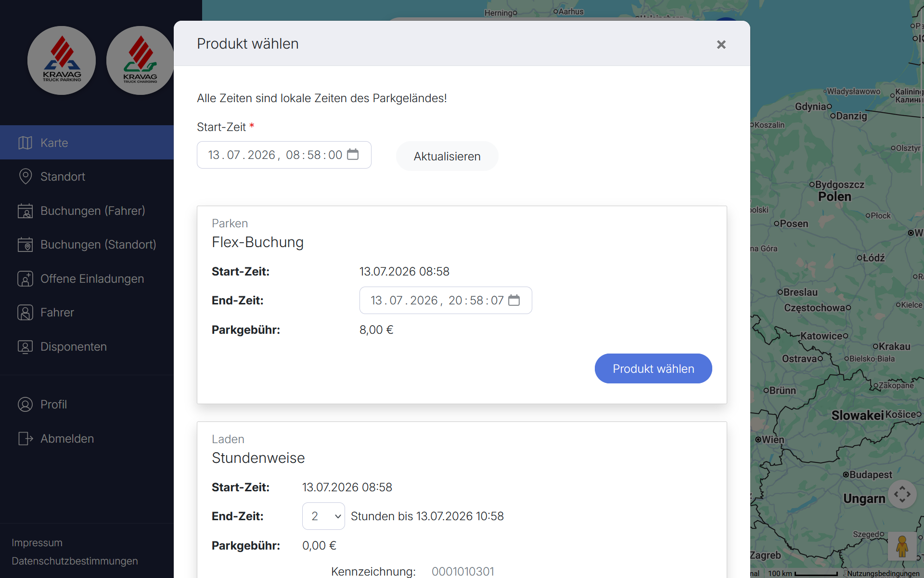Click the map pan control icon
The image size is (924, 578).
902,494
